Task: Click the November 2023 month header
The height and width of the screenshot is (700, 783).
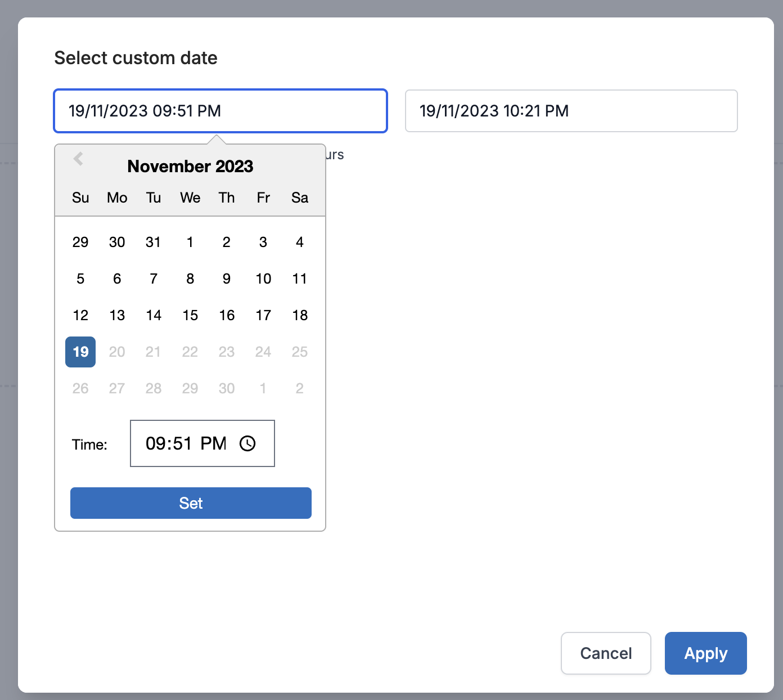Action: pyautogui.click(x=190, y=166)
